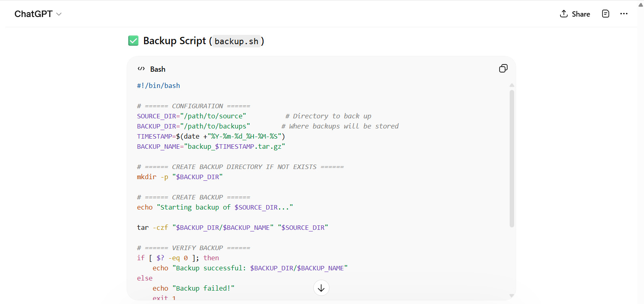Click the tar -czf command line
This screenshot has height=304, width=644.
[232, 227]
